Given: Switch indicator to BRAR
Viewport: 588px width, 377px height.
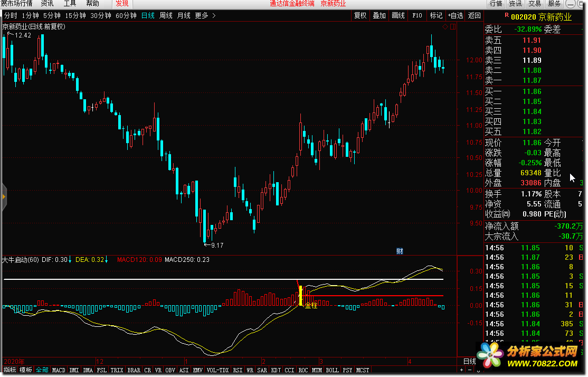Looking at the screenshot, I should pyautogui.click(x=134, y=370).
